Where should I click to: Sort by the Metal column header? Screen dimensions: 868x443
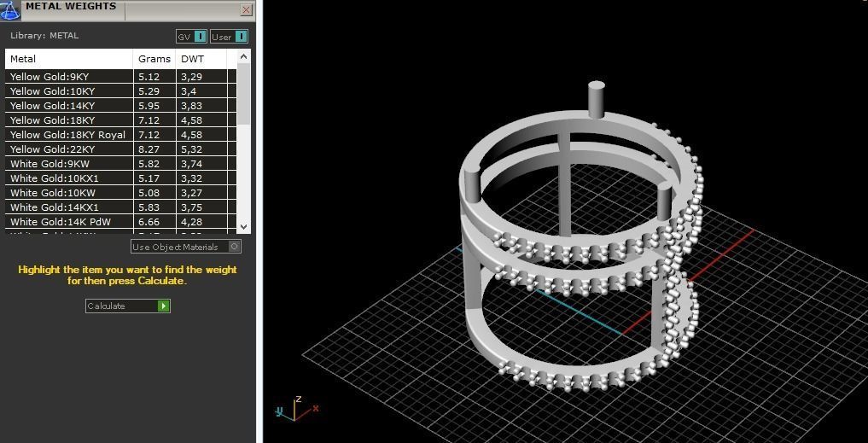[x=68, y=59]
